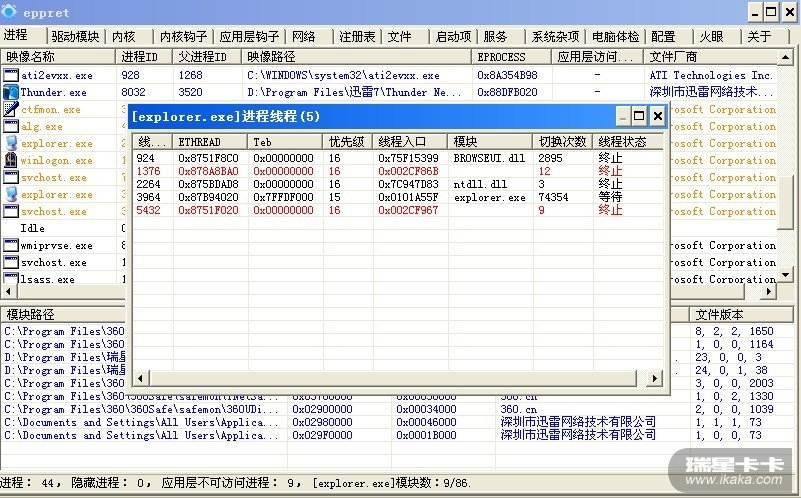
Task: Click thread dialog scroll left arrow
Action: [140, 378]
